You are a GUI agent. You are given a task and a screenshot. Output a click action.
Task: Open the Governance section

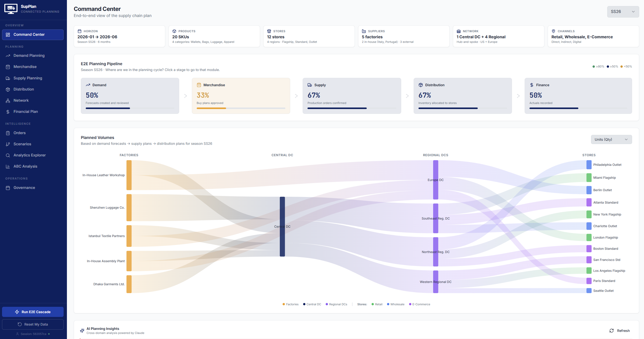coord(24,188)
